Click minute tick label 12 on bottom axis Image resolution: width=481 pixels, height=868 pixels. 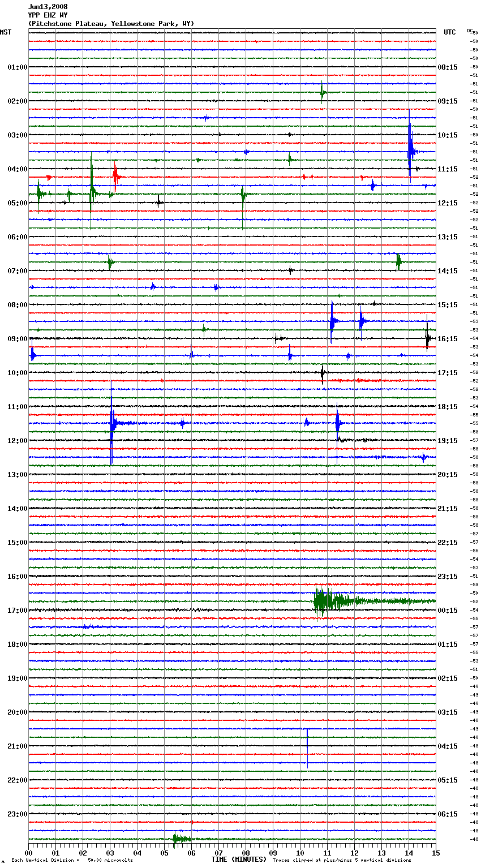pos(354,853)
